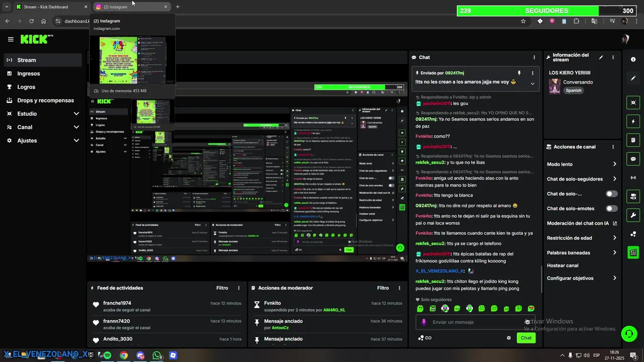
Task: Click the broadcast signal icon in right rail
Action: 633,177
